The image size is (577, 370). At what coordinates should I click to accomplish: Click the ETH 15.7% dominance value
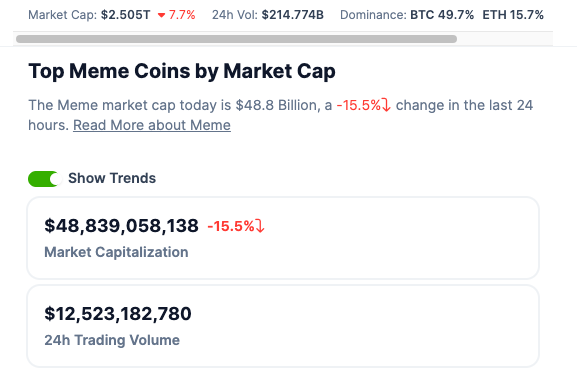click(513, 15)
